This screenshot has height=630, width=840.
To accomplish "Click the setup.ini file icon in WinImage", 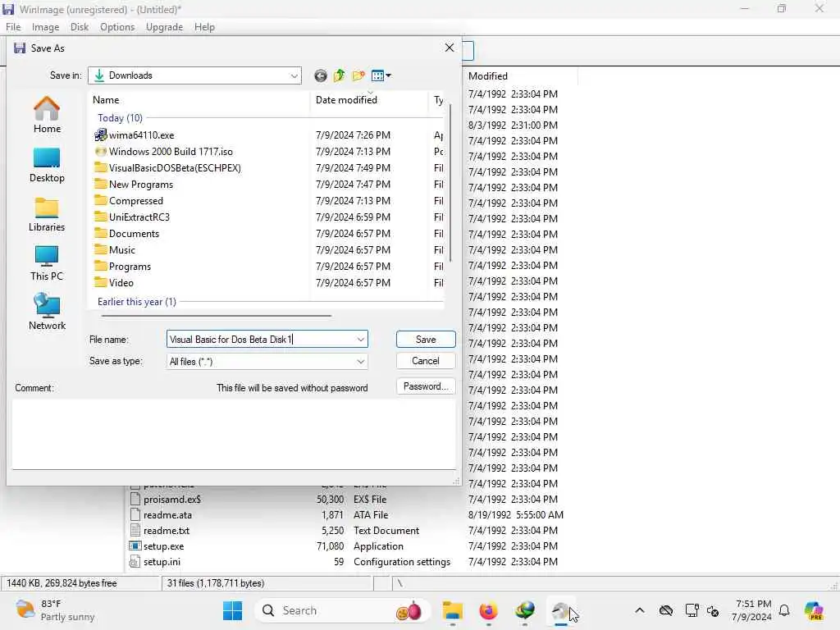I will click(135, 561).
